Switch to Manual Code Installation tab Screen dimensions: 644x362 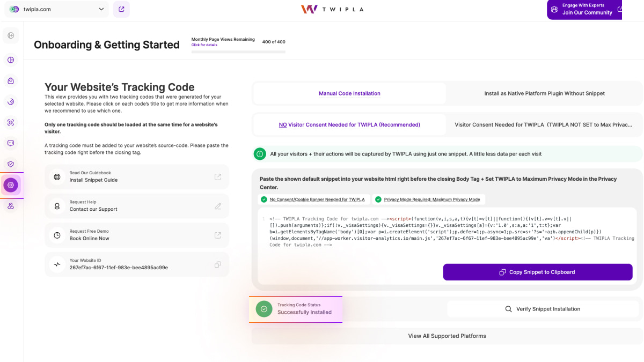(349, 93)
